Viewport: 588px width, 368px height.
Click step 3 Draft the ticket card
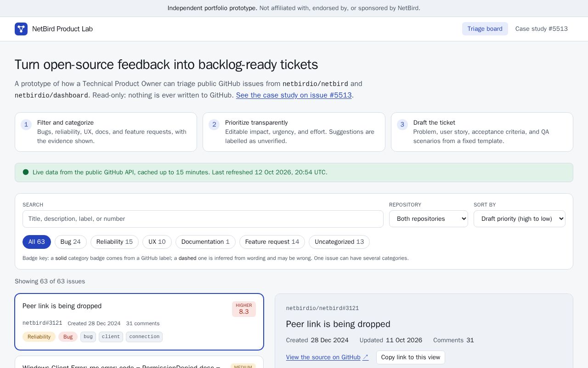click(x=482, y=132)
